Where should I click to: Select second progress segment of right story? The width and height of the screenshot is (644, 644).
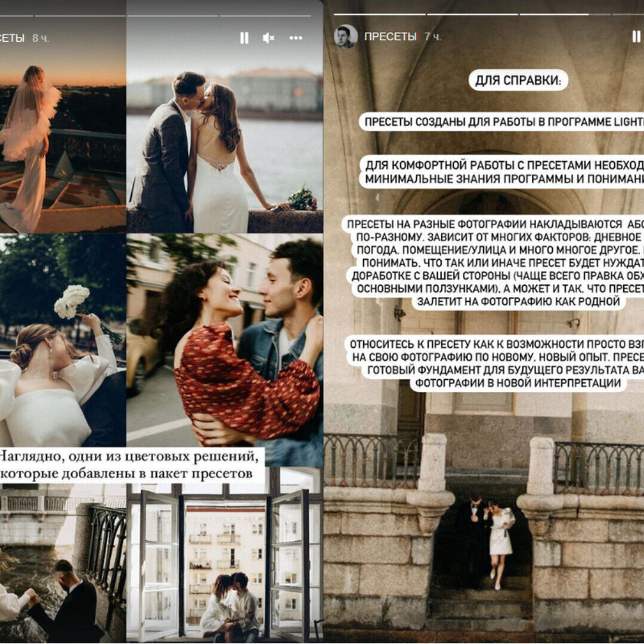point(472,14)
